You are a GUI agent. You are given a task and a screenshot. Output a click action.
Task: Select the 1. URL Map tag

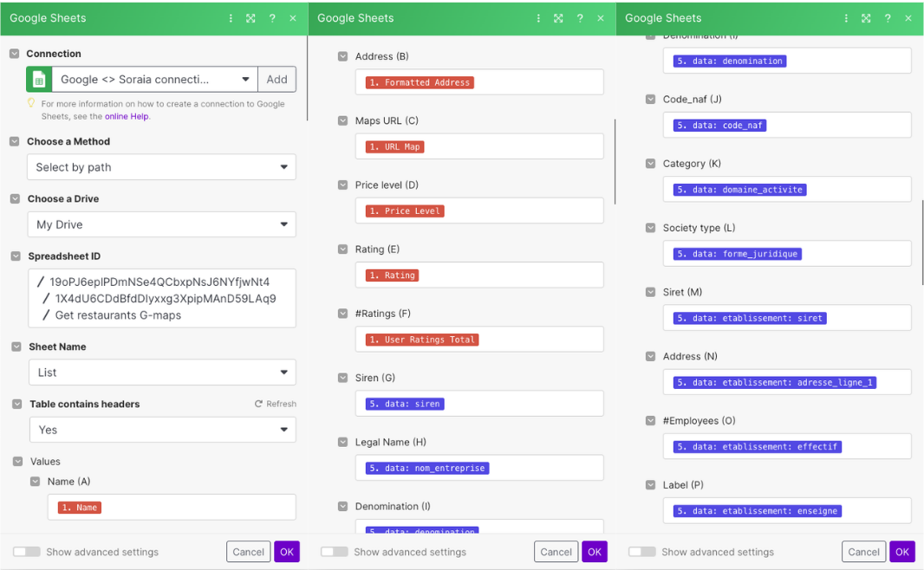tap(394, 146)
